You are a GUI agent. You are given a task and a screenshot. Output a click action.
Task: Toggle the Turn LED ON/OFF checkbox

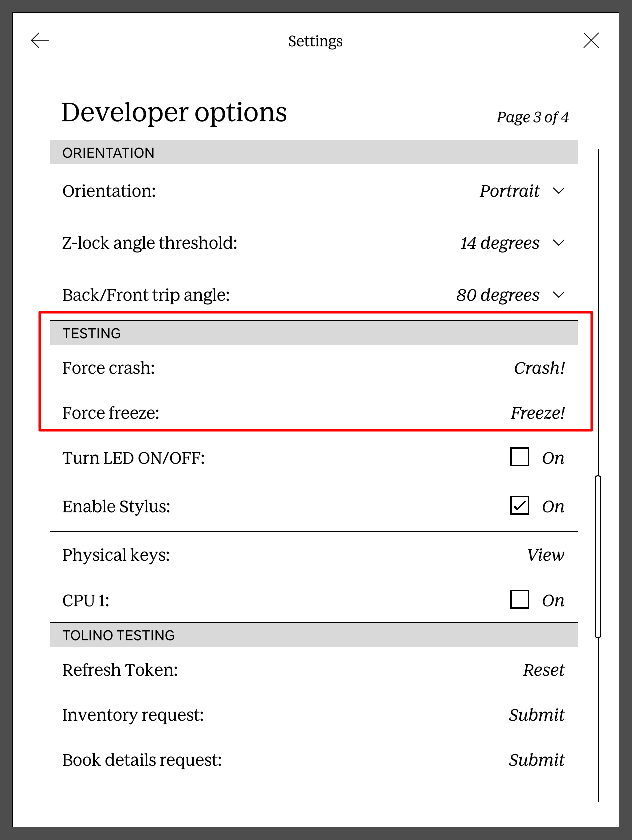coord(520,457)
